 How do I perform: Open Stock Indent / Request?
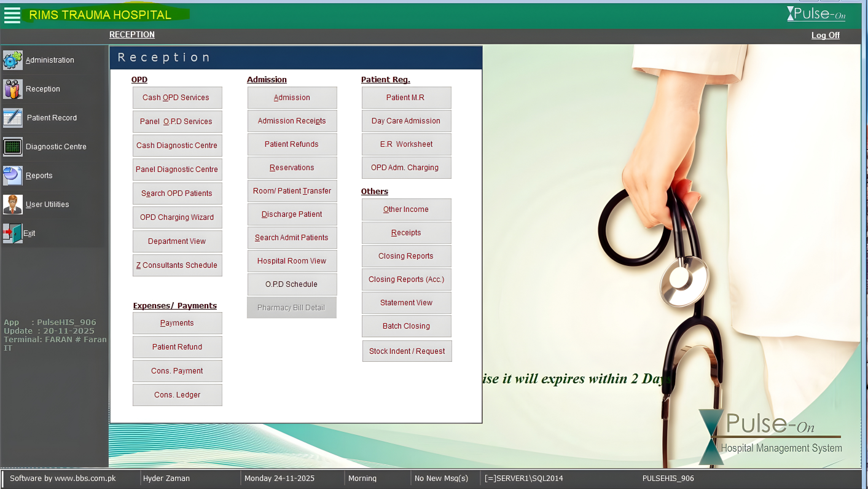pos(407,351)
